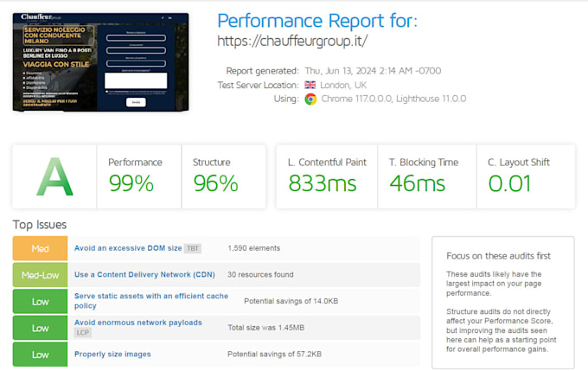Screen dimensions: 588x371
Task: Click 'Potential savings of 57.2KB' text
Action: [274, 354]
